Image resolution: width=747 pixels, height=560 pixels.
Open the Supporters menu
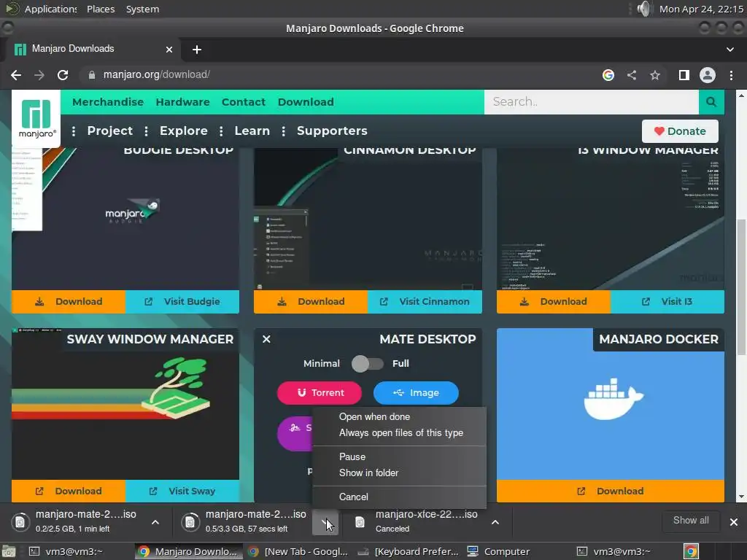click(x=332, y=131)
